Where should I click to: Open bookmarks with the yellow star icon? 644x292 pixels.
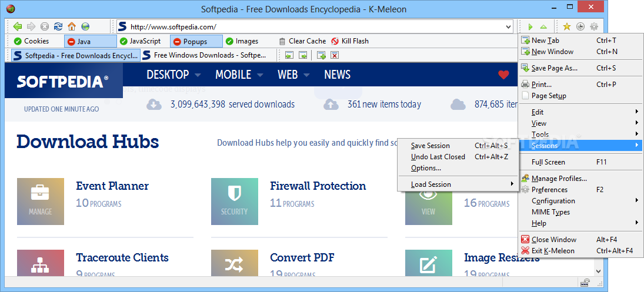(567, 26)
